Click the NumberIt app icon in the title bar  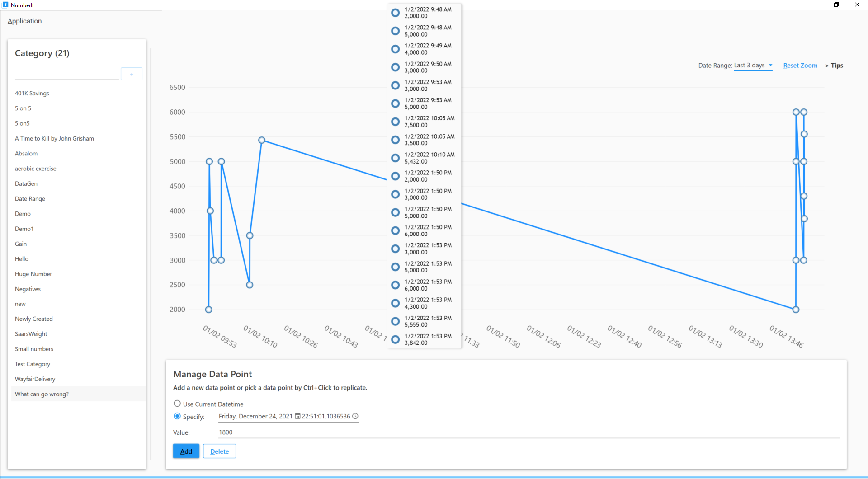[5, 5]
